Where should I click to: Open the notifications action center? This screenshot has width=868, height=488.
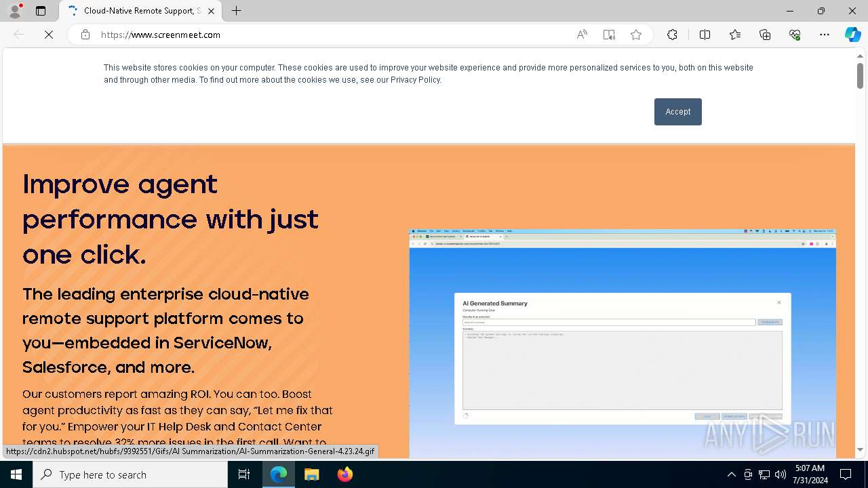846,474
